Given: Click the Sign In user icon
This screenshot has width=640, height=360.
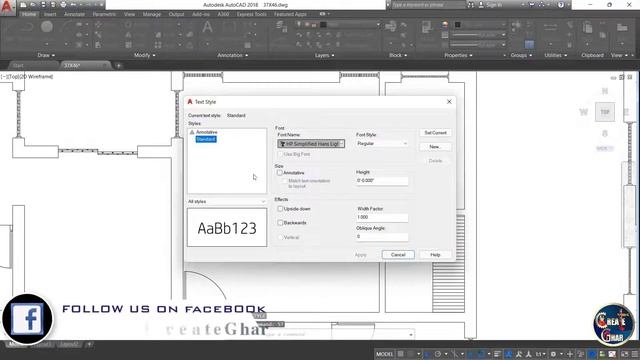Looking at the screenshot, I should coord(481,5).
